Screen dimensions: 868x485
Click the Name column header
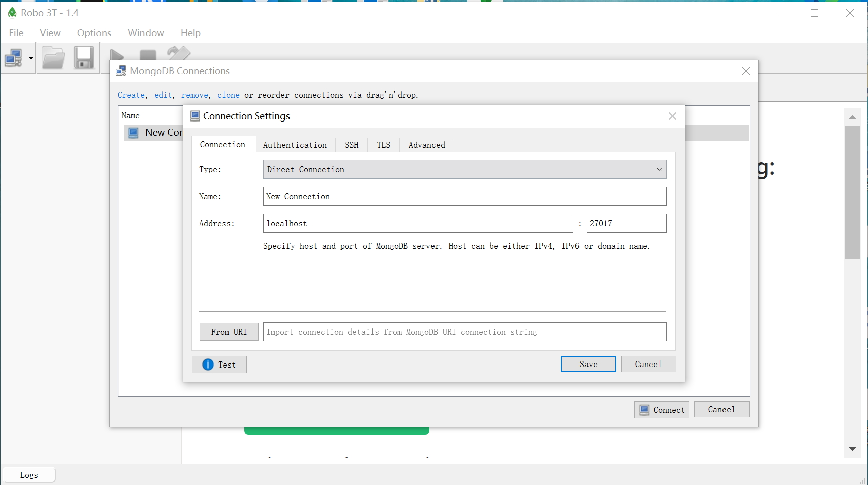(x=131, y=116)
